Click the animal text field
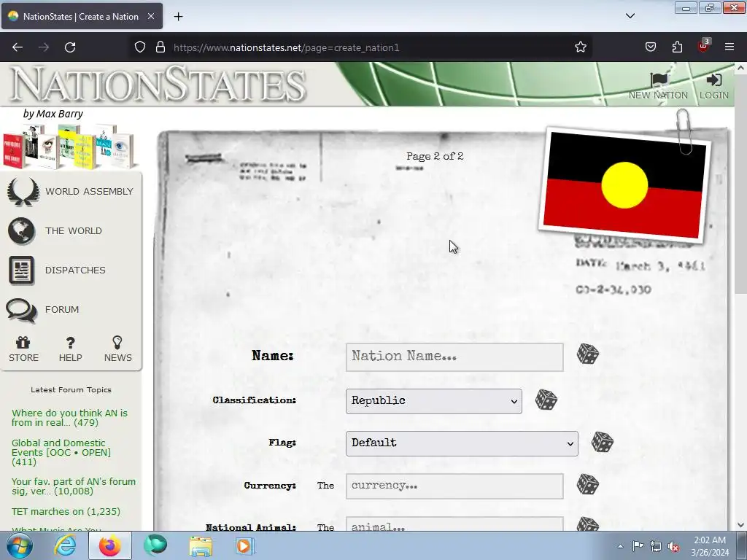747x560 pixels. (x=454, y=524)
